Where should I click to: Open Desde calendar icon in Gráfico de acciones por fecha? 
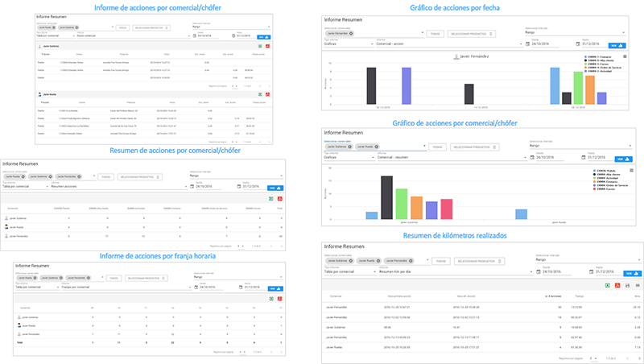pos(528,43)
